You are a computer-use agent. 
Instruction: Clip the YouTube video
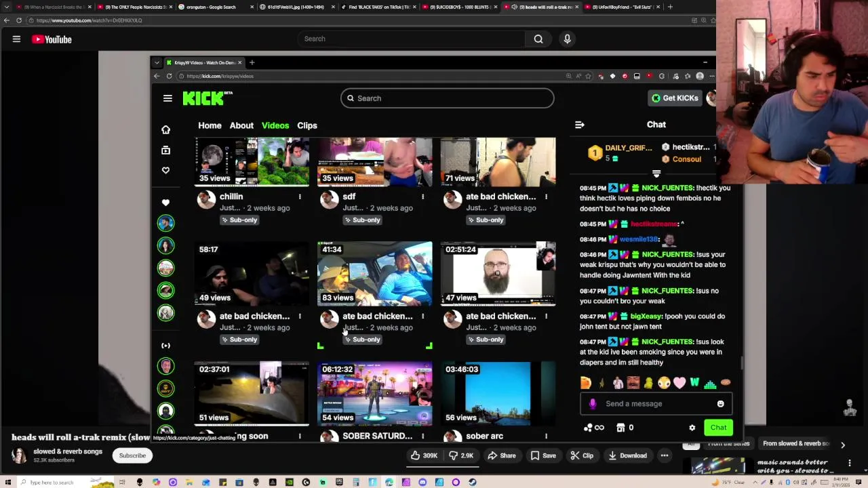582,455
